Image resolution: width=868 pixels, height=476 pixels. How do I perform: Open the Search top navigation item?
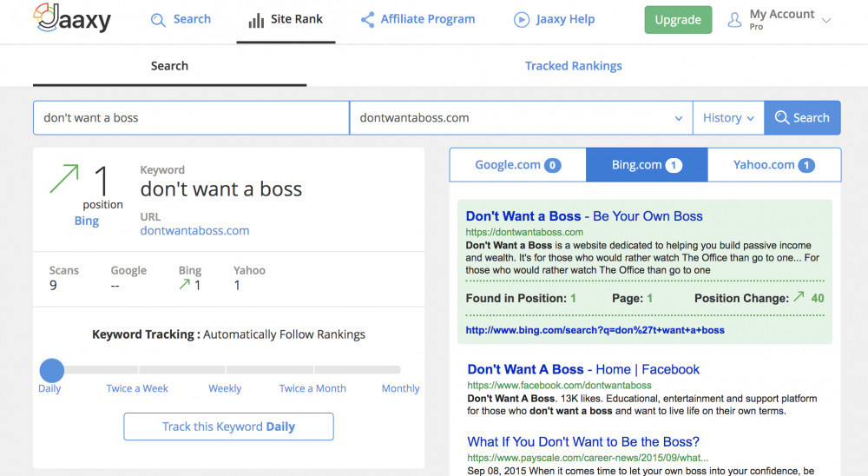(181, 19)
